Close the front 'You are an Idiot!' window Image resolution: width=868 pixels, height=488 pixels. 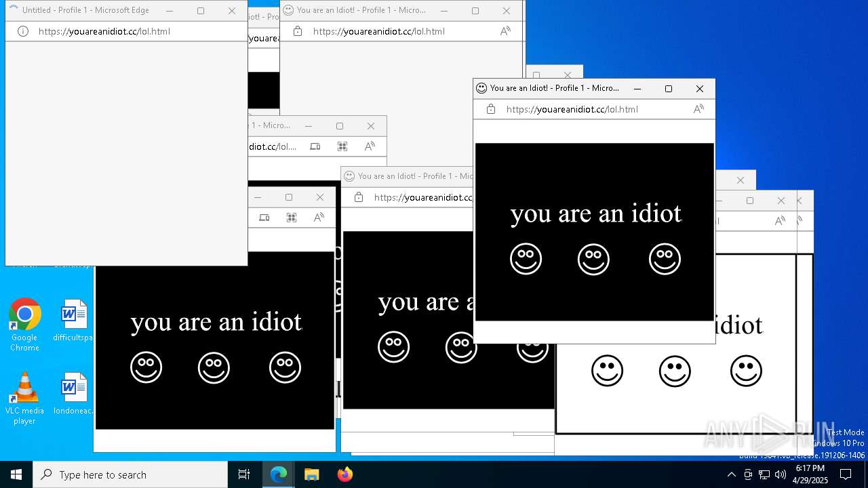(x=700, y=88)
